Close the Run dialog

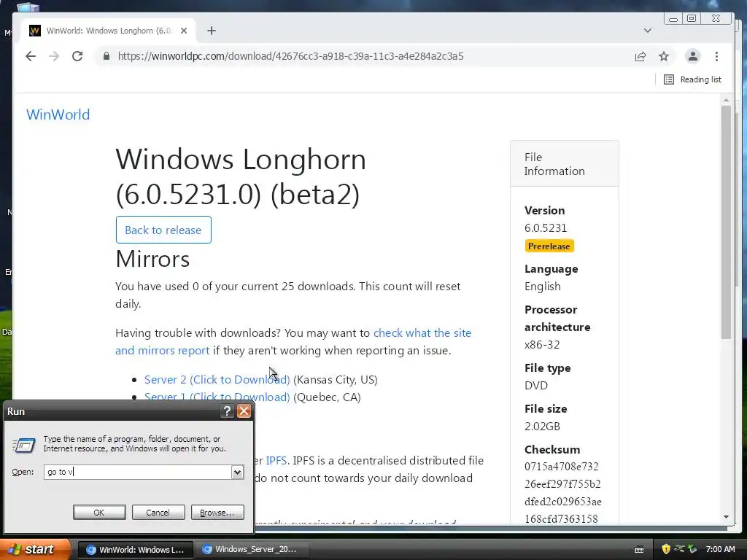244,411
